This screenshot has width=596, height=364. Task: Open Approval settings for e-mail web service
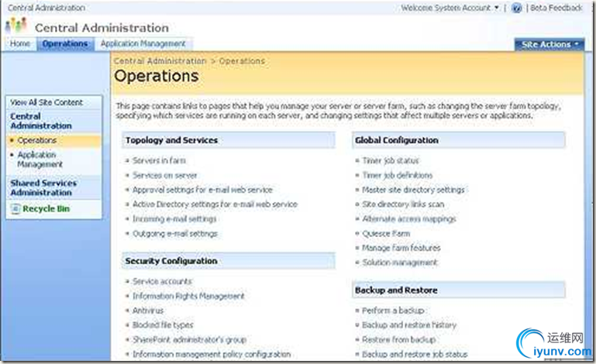click(202, 190)
